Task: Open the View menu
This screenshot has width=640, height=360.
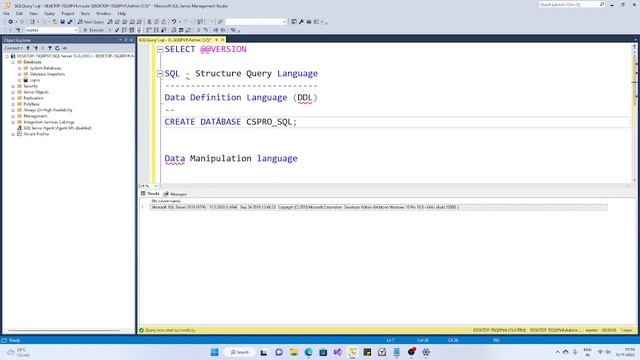Action: [33, 13]
